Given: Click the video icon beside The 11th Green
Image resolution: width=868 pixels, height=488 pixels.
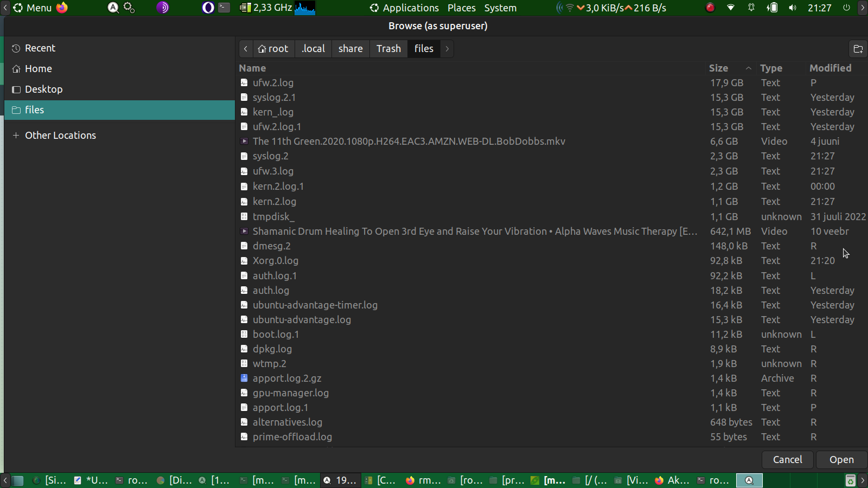Looking at the screenshot, I should [x=244, y=141].
